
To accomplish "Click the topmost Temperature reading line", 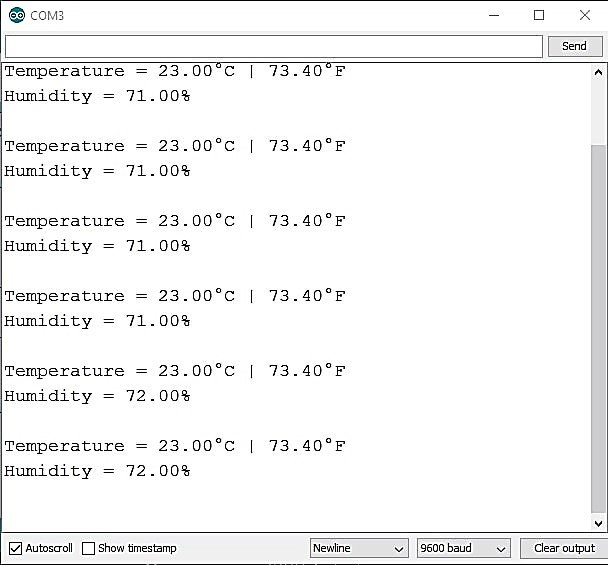I will [174, 72].
